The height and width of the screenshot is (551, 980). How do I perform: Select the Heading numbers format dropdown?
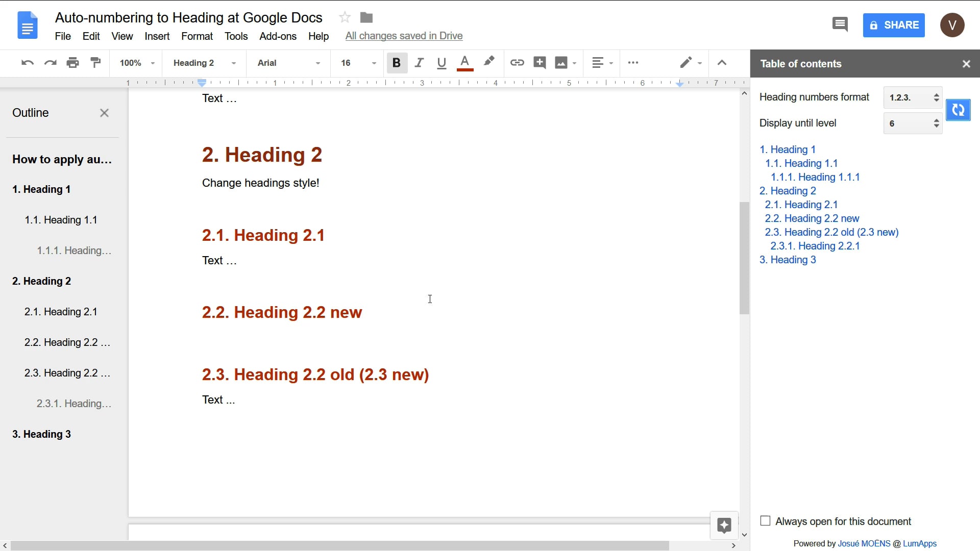point(913,97)
